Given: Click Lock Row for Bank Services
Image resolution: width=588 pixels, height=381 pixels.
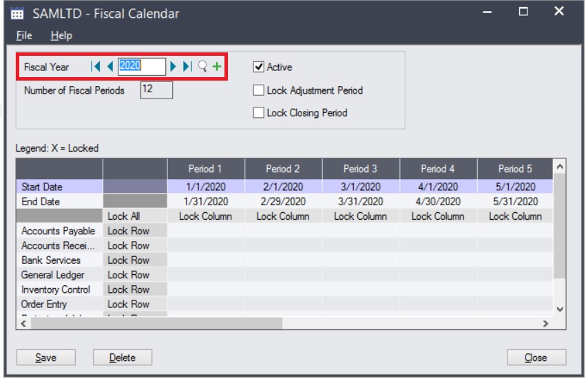Looking at the screenshot, I should point(135,260).
